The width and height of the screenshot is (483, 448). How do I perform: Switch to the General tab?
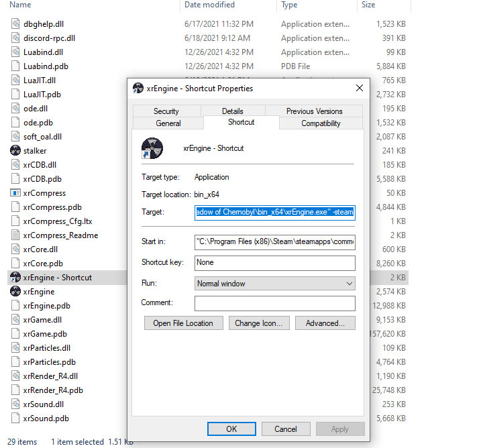[168, 123]
